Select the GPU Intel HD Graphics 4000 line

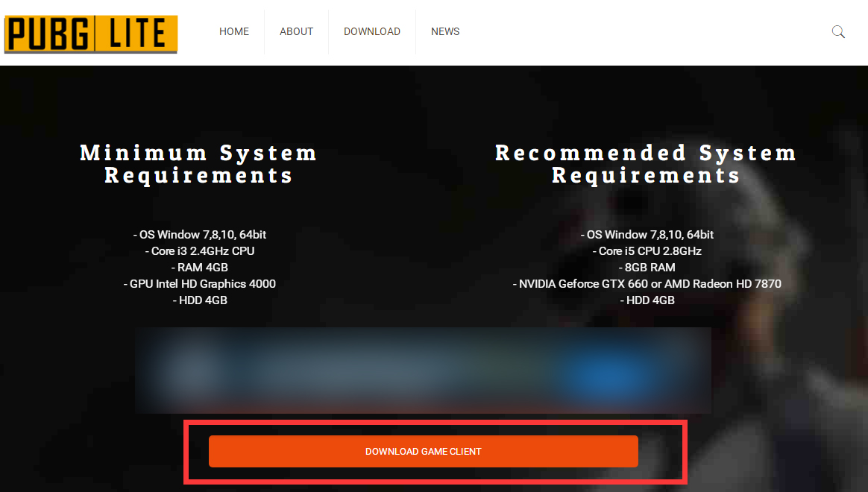tap(200, 284)
